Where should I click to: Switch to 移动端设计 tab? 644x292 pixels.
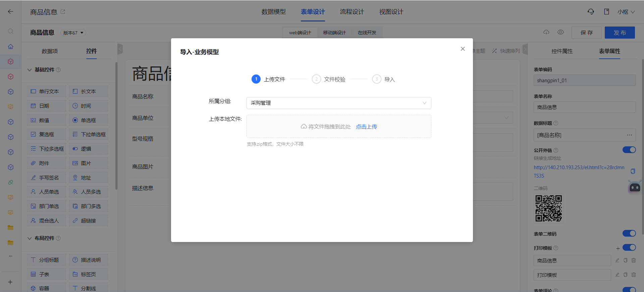pyautogui.click(x=334, y=33)
